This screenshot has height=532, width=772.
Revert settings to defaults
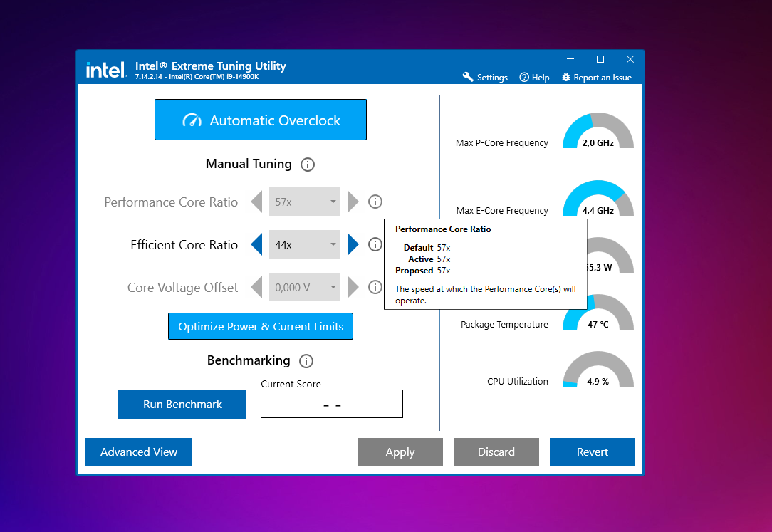pos(593,452)
